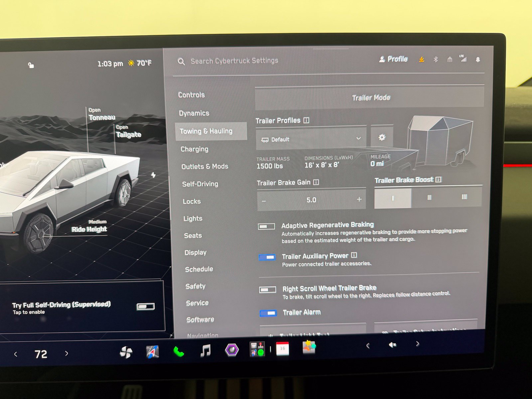Open the Software settings menu
Viewport: 532px width, 399px height.
pos(200,320)
